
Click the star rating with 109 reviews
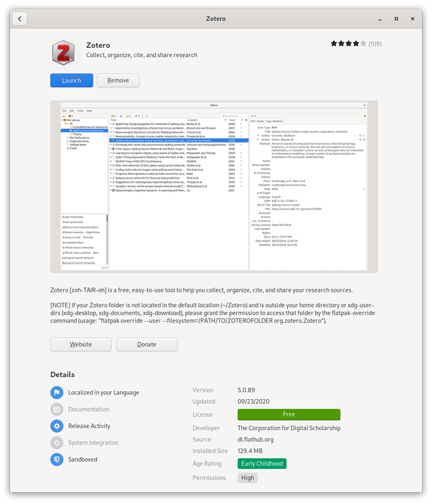pos(356,44)
